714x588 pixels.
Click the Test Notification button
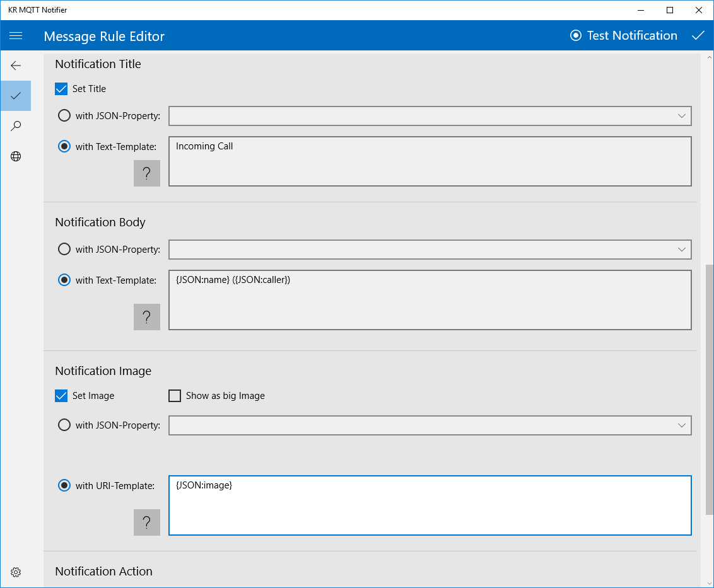tap(623, 36)
